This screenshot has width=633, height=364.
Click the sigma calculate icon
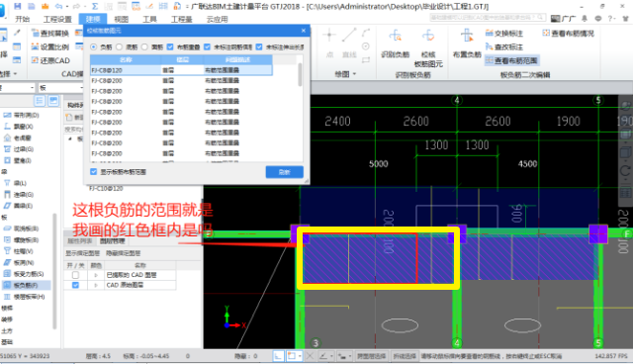(95, 6)
